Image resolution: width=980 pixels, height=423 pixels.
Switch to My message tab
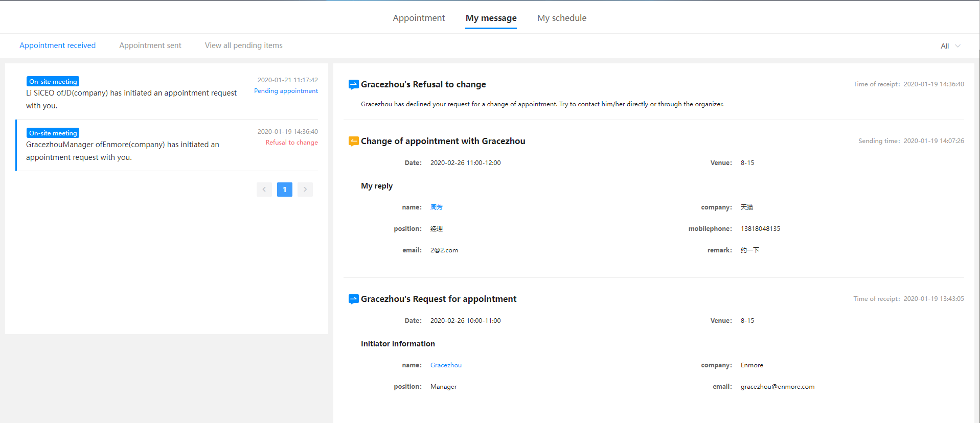(x=491, y=18)
